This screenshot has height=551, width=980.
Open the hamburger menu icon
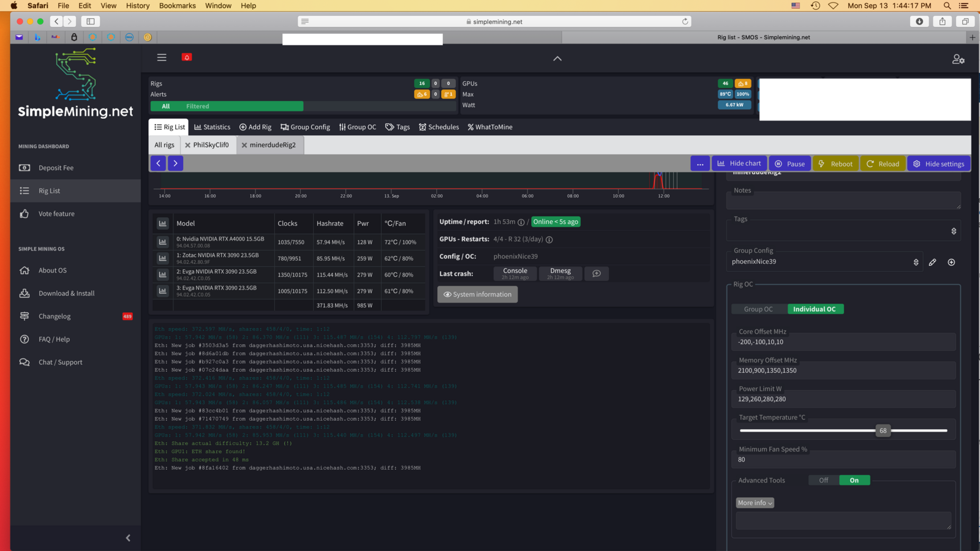click(x=162, y=58)
